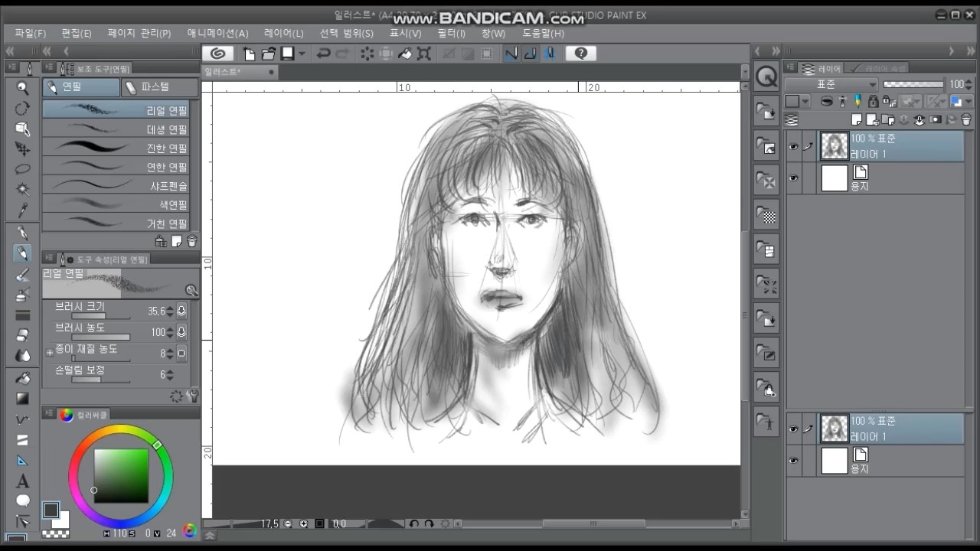Select the Eyedropper tool

(23, 210)
